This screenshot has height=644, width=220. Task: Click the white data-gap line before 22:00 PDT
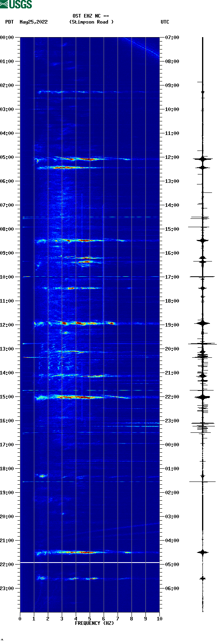click(x=90, y=563)
